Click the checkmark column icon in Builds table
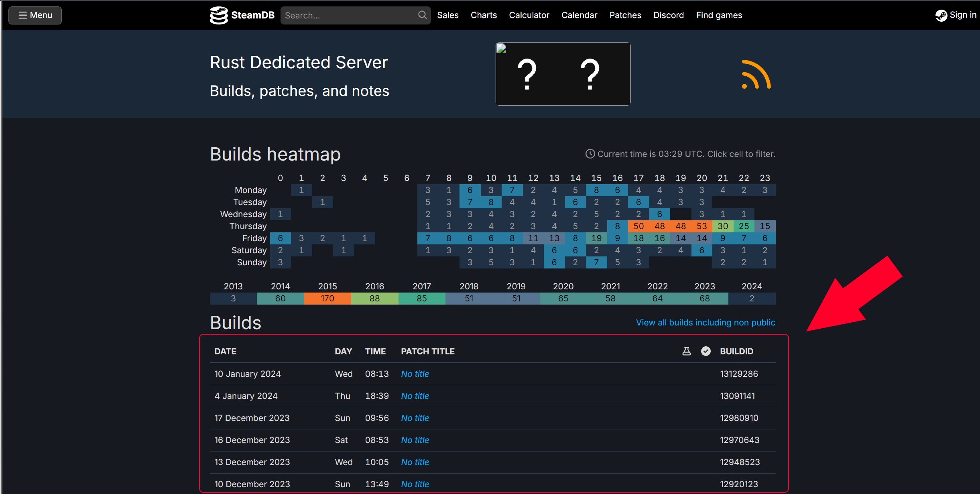This screenshot has height=494, width=980. point(706,351)
